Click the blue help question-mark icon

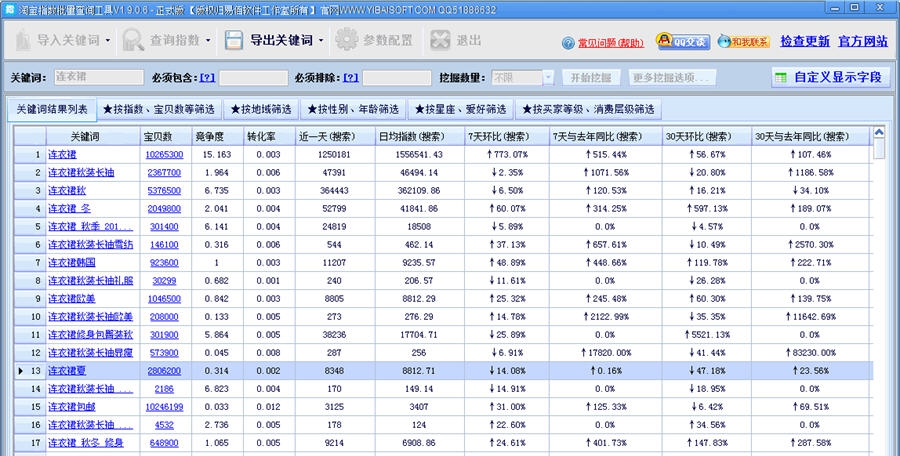[x=568, y=43]
